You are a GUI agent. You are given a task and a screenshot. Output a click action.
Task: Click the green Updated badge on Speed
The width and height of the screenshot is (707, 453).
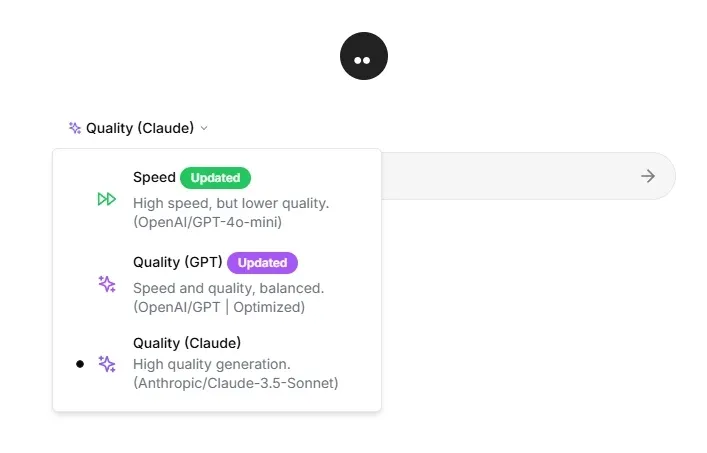[215, 178]
